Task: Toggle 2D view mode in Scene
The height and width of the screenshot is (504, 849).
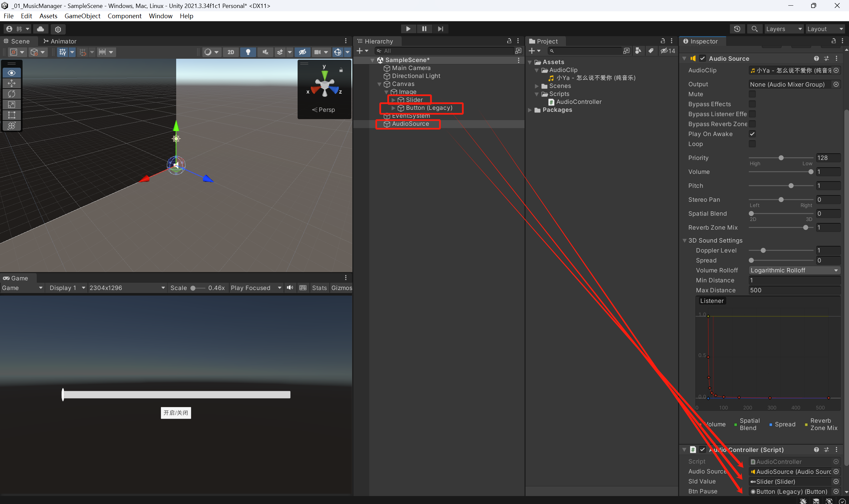Action: click(x=231, y=52)
